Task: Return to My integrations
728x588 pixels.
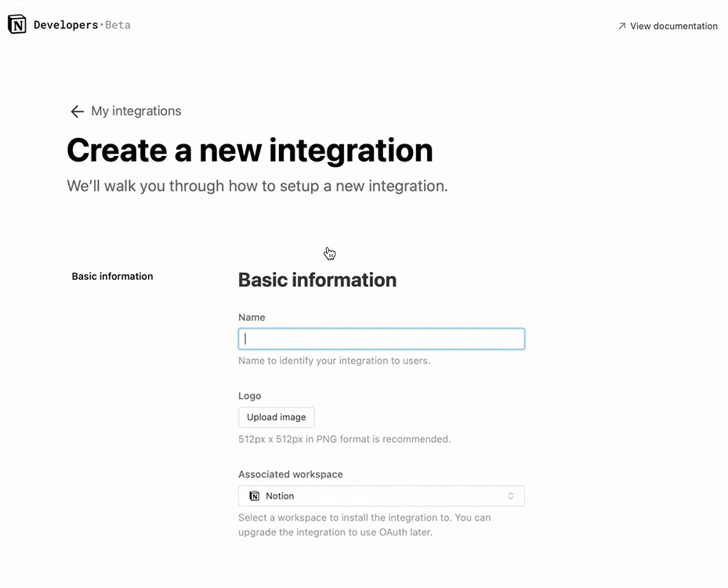Action: 136,111
